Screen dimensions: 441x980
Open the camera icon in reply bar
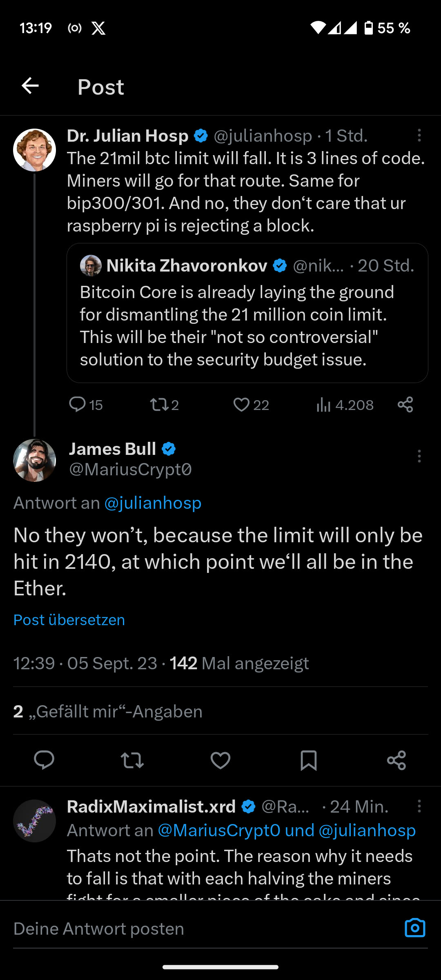coord(415,928)
